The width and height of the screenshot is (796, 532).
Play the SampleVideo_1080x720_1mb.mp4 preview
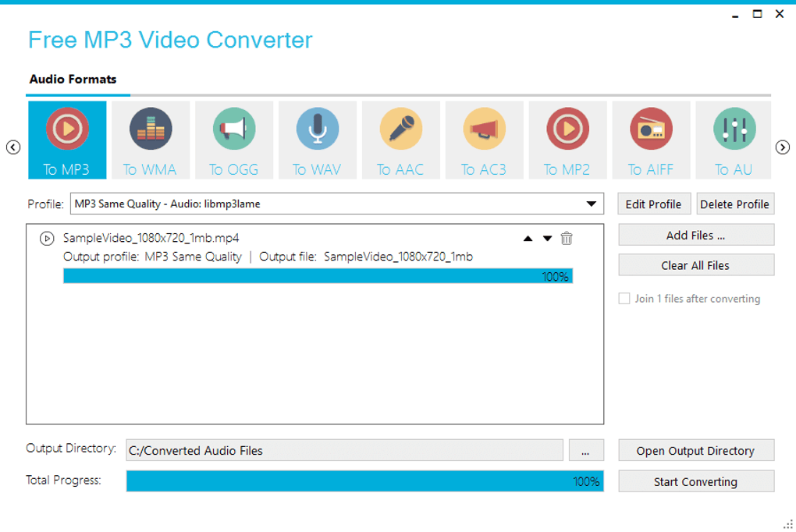coord(47,238)
